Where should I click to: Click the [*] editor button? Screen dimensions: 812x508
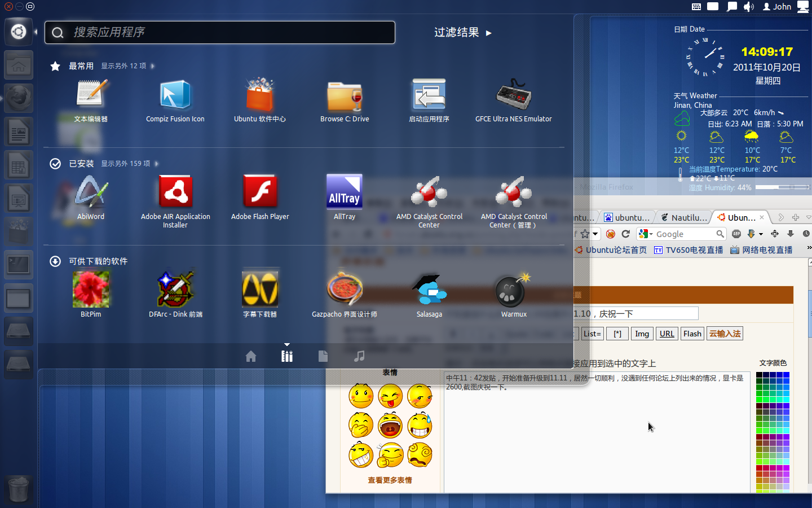tap(617, 334)
